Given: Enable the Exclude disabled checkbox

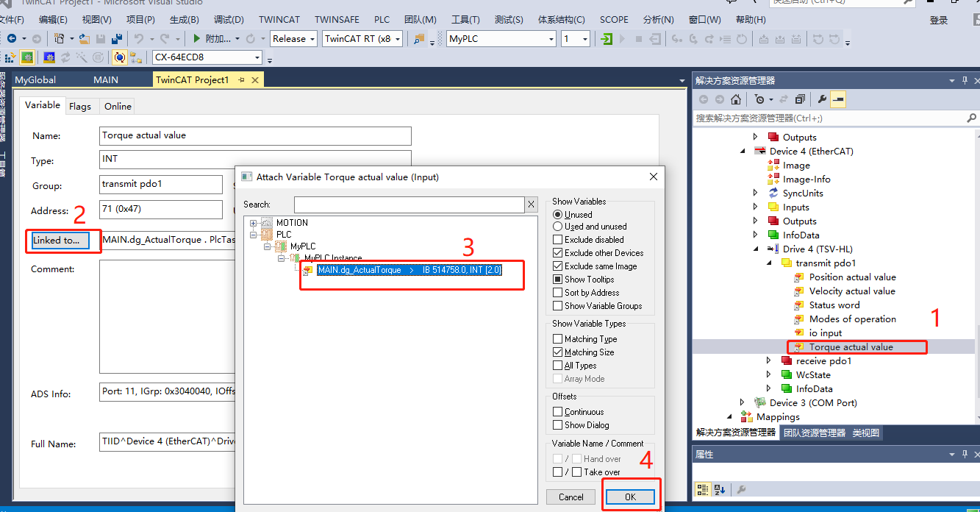Looking at the screenshot, I should pos(557,240).
